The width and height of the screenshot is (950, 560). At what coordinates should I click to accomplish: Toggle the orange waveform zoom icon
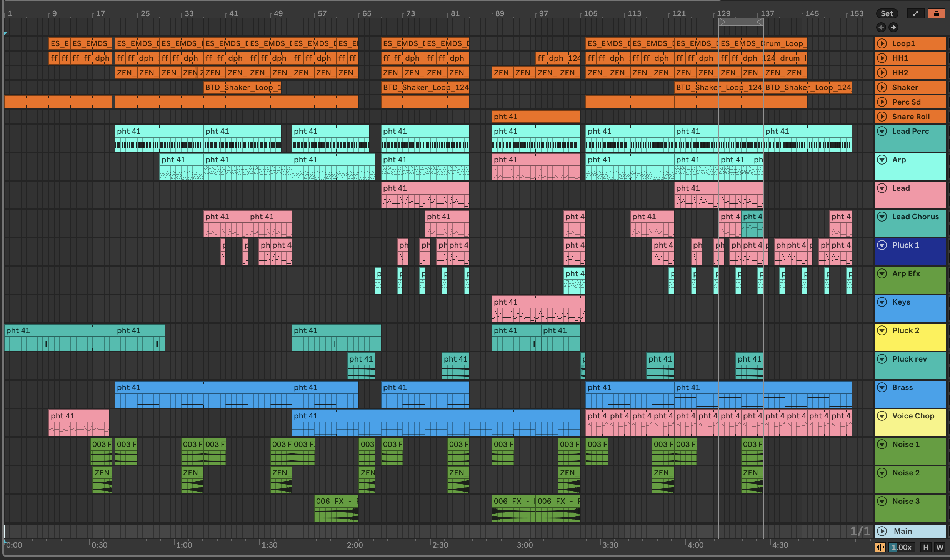point(880,547)
